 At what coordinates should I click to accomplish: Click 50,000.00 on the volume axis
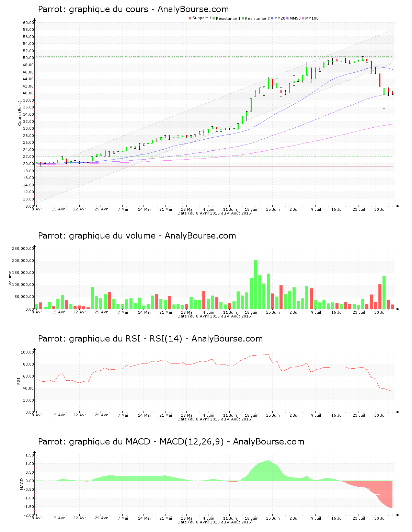[x=24, y=297]
